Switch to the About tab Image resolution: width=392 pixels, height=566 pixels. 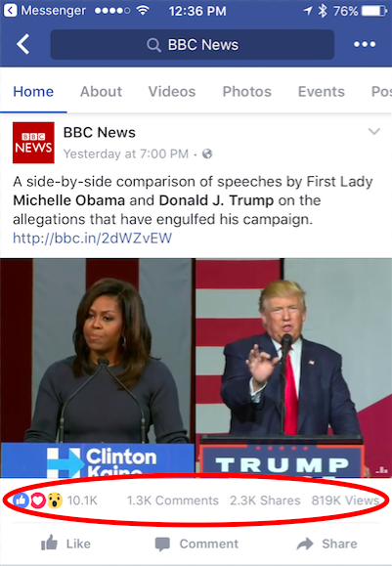click(x=101, y=92)
